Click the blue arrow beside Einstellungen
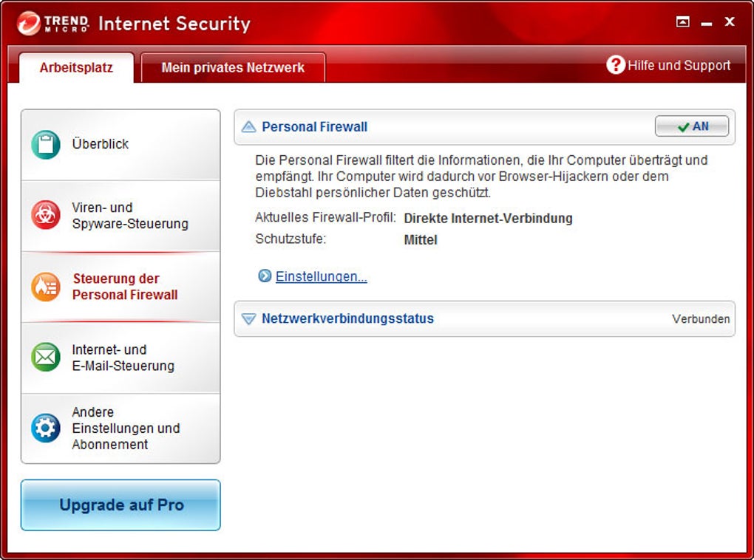754x560 pixels. [x=265, y=276]
